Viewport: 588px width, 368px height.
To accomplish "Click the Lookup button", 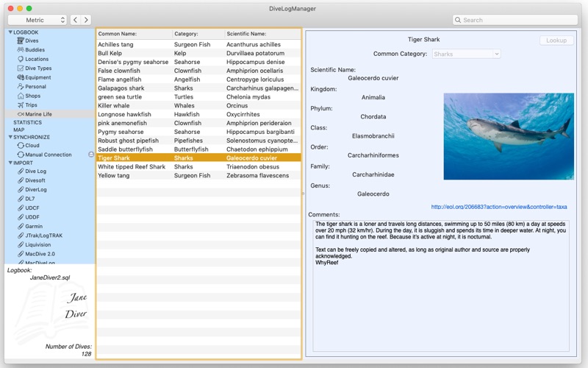I will click(556, 40).
